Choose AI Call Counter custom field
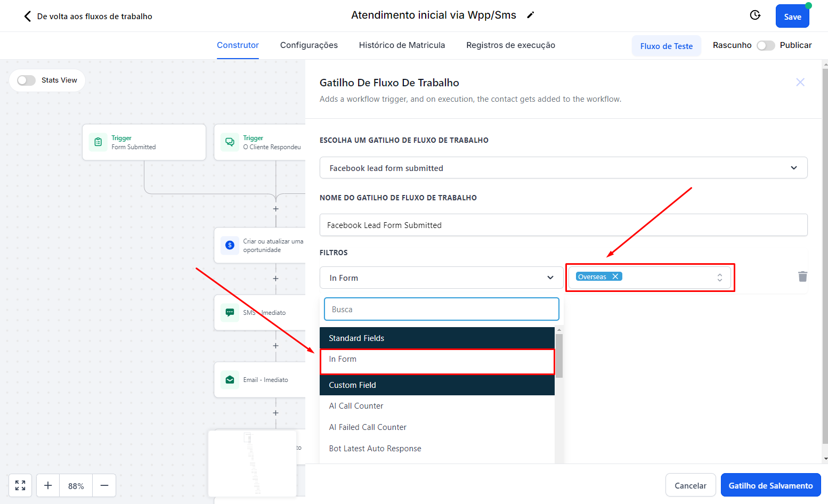Viewport: 828px width, 504px height. pos(356,406)
